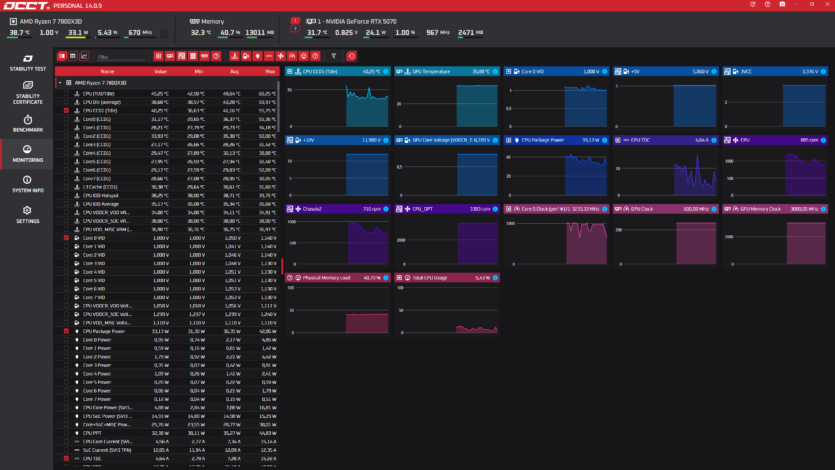Viewport: 835px width, 470px height.
Task: Toggle the GPU device filter icon
Action: (x=170, y=56)
